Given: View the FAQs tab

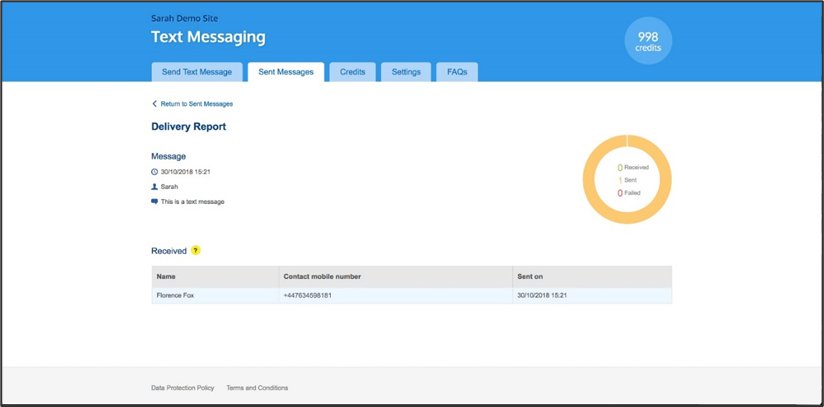Looking at the screenshot, I should pyautogui.click(x=457, y=72).
